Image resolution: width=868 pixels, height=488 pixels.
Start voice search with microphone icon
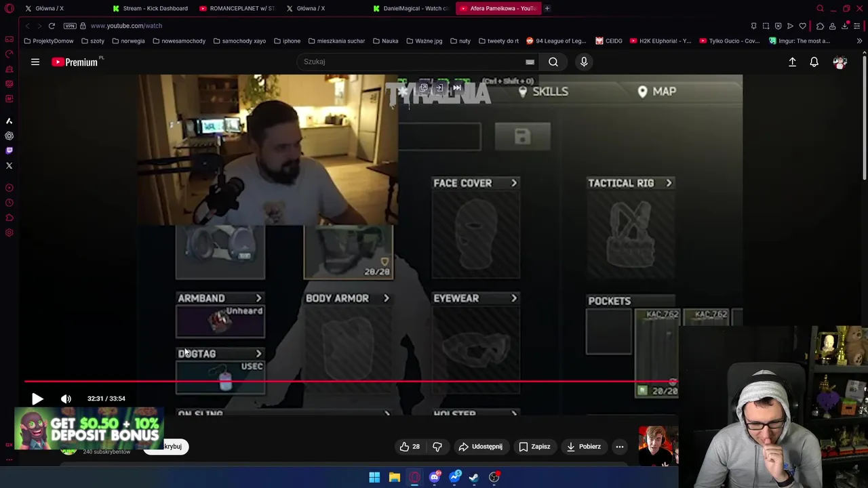coord(584,62)
